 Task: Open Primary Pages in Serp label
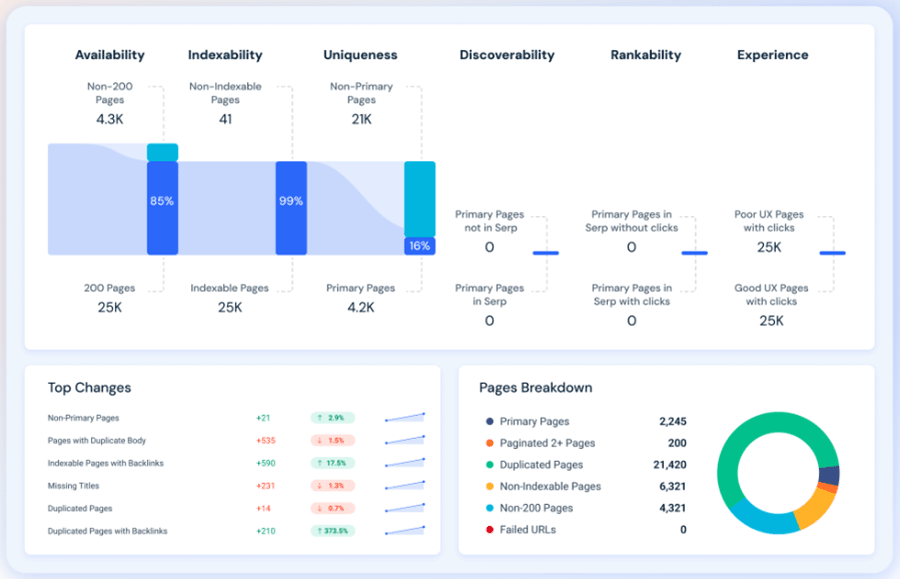click(490, 294)
